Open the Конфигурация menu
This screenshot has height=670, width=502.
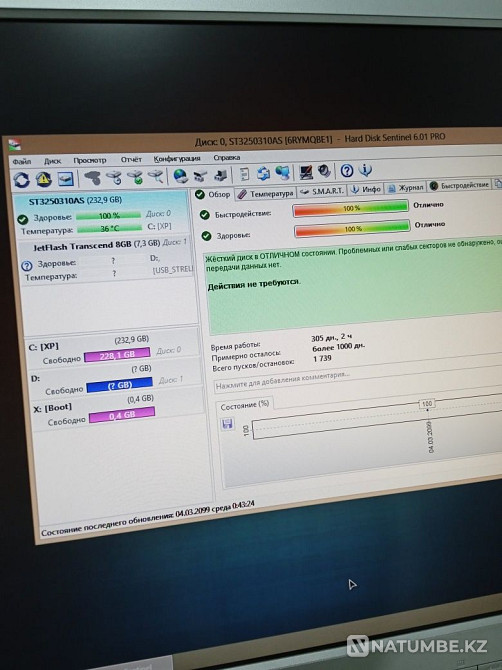click(x=177, y=159)
